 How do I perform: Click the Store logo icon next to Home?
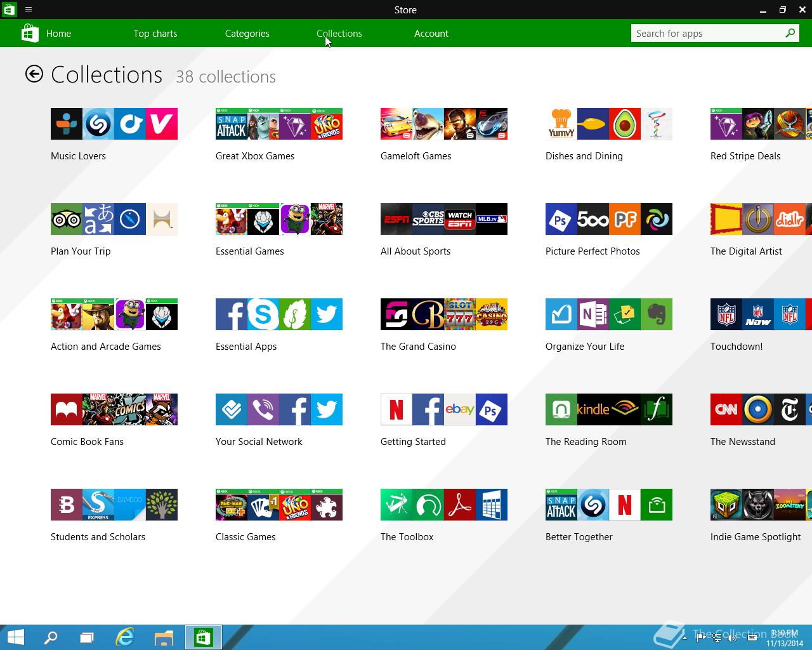tap(30, 33)
